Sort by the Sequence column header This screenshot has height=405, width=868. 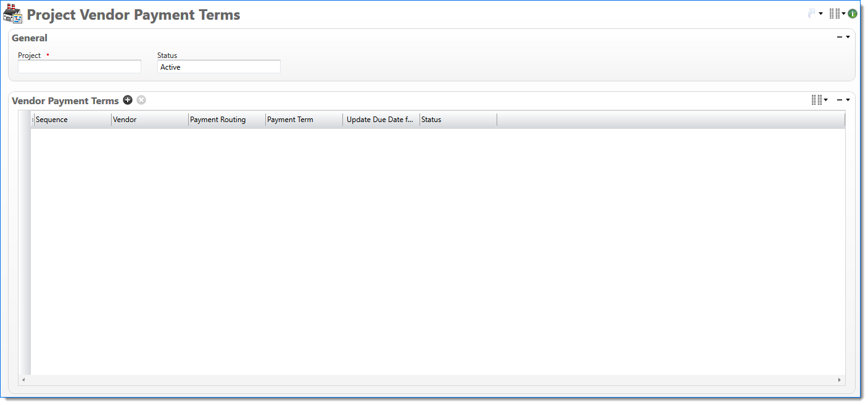[x=71, y=120]
